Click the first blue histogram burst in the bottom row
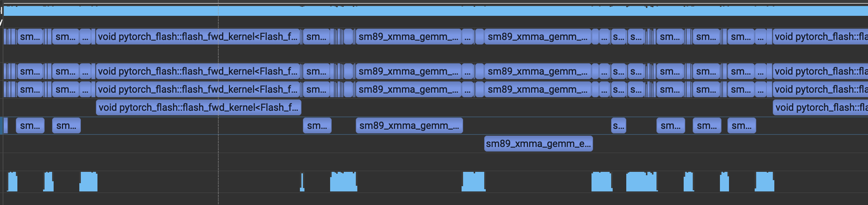 pyautogui.click(x=12, y=182)
